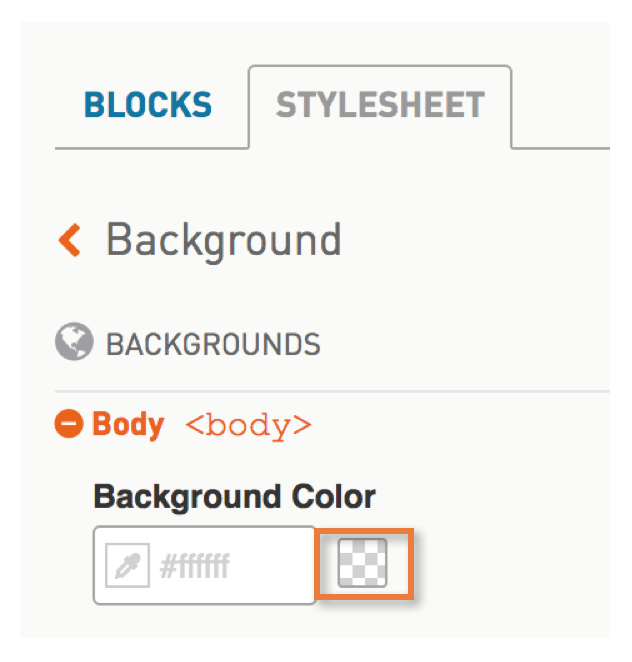Click the Background Color label
632x662 pixels.
point(235,497)
